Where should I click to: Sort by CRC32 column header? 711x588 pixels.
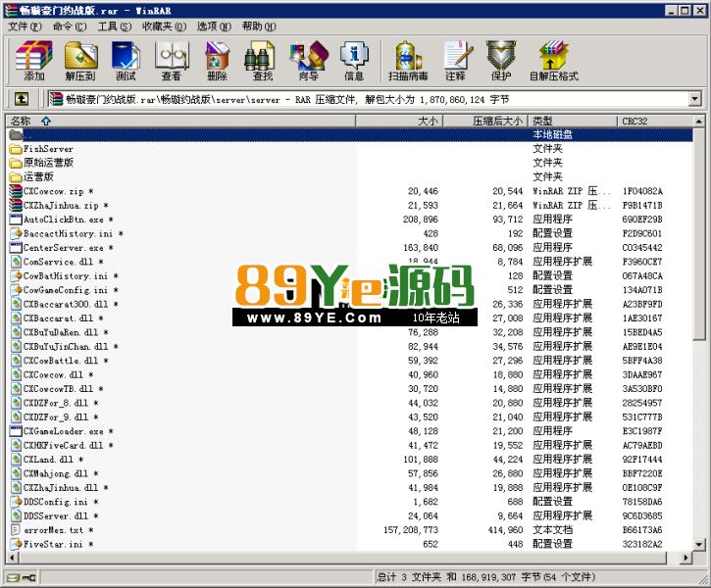point(655,121)
